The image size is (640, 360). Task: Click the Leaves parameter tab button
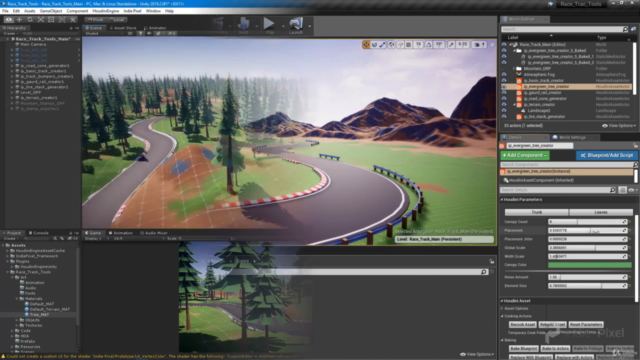[x=601, y=212]
